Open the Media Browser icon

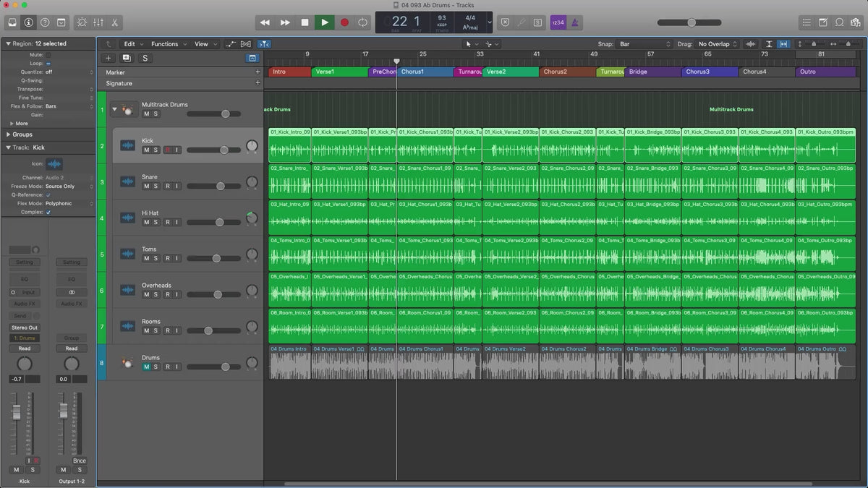[x=855, y=22]
